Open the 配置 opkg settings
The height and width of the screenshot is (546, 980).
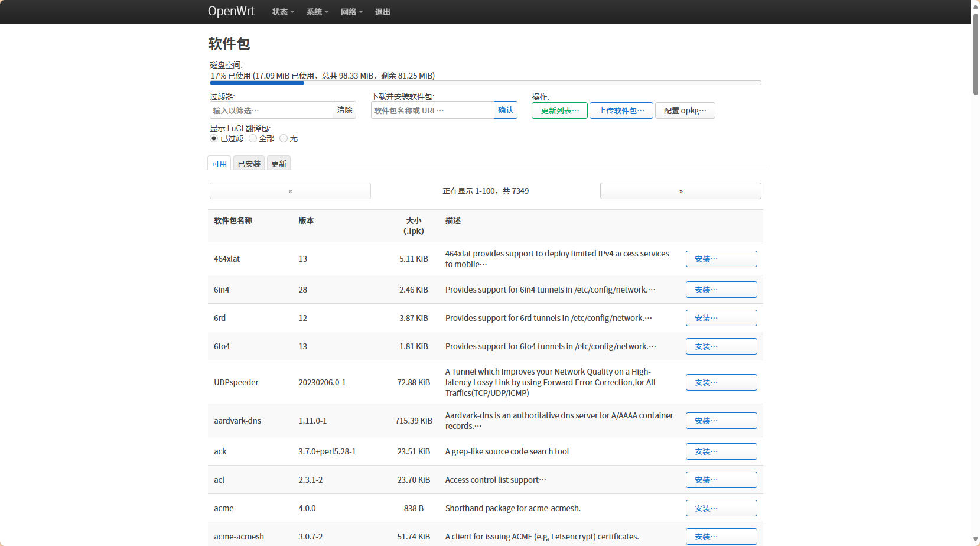[685, 110]
